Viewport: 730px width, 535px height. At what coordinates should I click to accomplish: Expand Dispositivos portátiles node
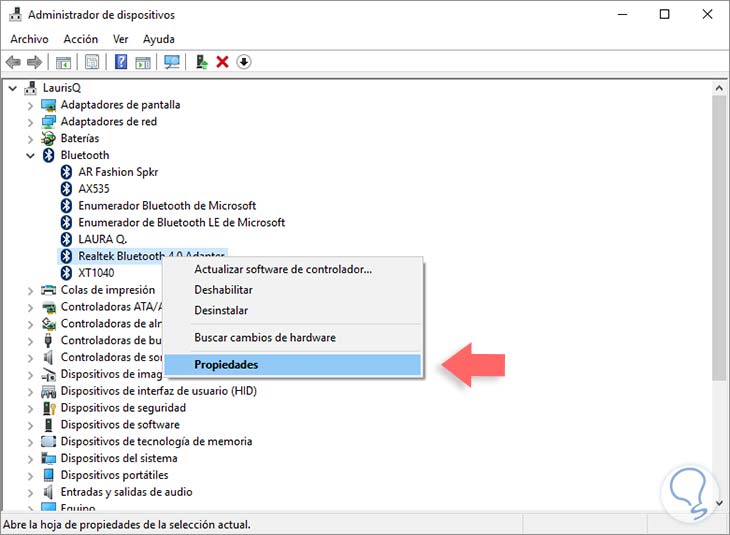(x=30, y=476)
